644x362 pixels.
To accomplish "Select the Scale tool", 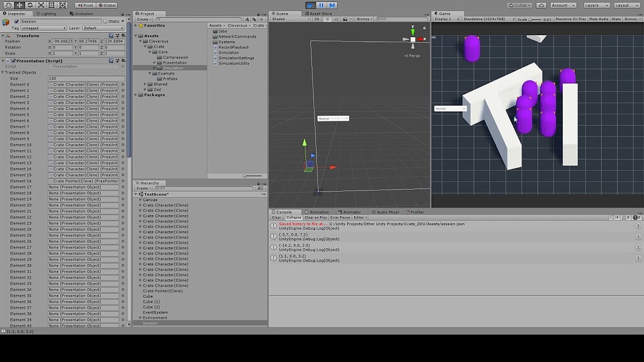I will [41, 5].
